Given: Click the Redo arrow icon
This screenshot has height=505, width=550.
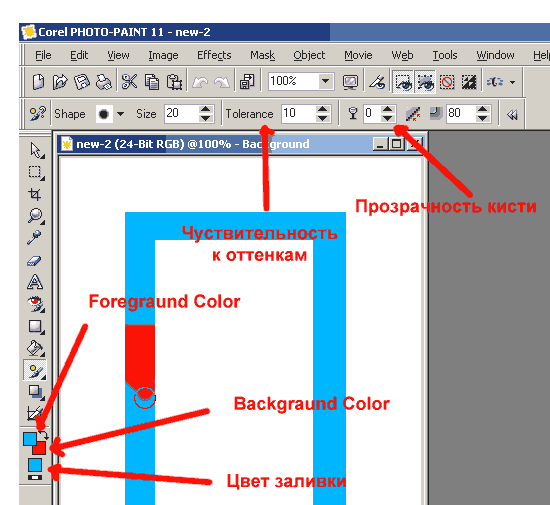Looking at the screenshot, I should coord(222,82).
